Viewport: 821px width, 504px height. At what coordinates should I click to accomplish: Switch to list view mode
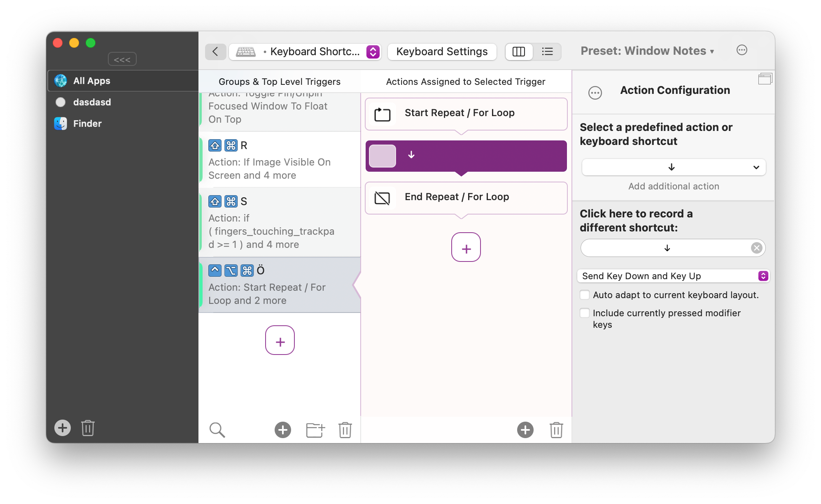pos(547,51)
